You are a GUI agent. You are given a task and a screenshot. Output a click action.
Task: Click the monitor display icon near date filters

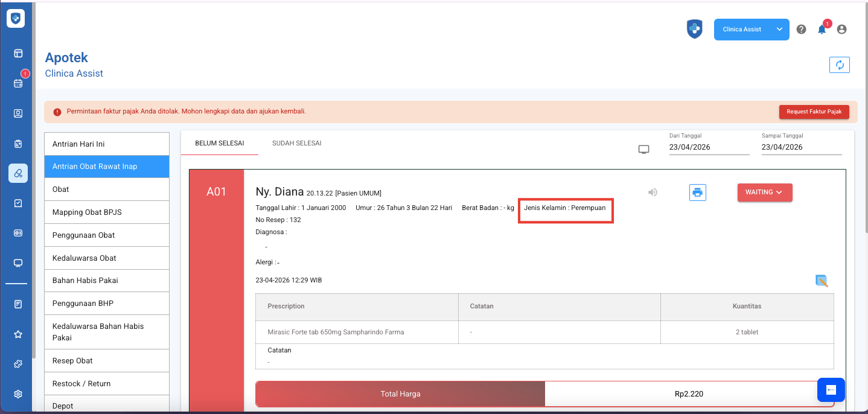coord(643,149)
